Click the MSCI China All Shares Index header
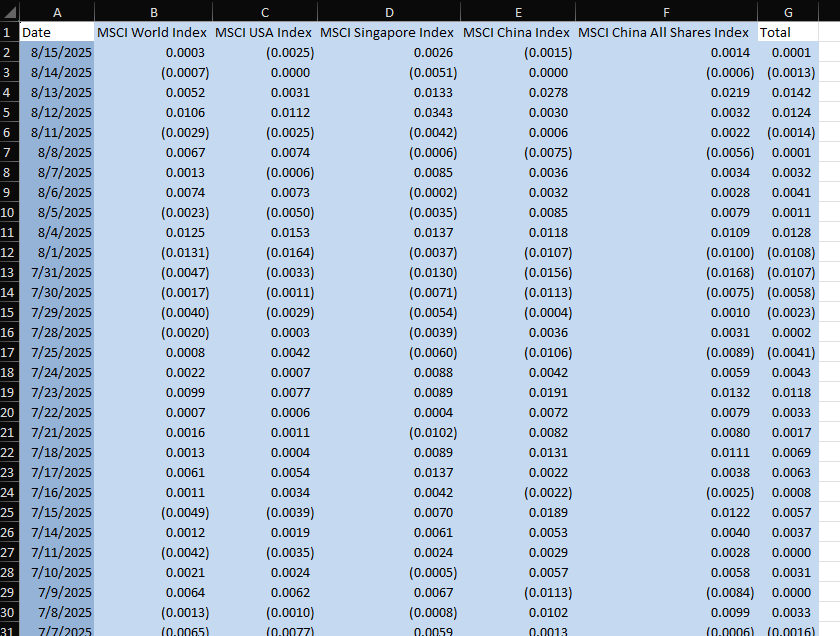Screen dimensions: 840x636 click(666, 32)
